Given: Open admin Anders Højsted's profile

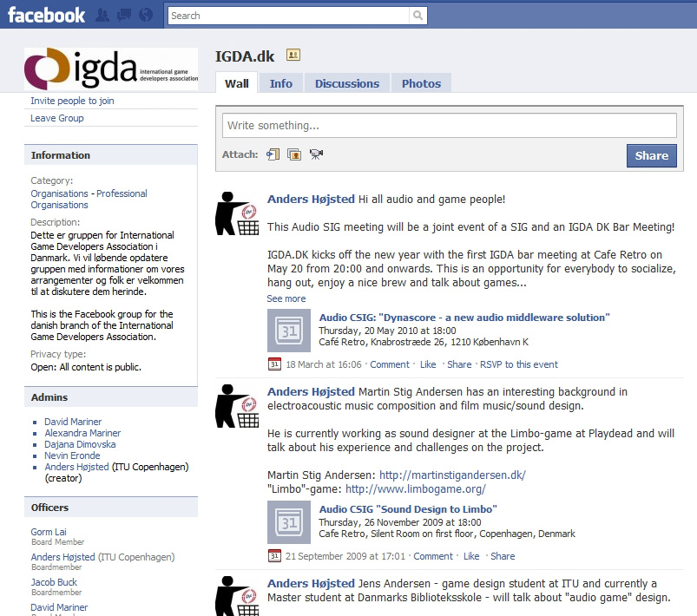Looking at the screenshot, I should tap(76, 467).
